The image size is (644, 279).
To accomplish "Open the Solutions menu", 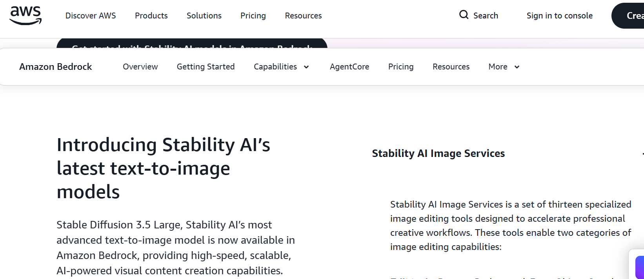I will point(204,16).
